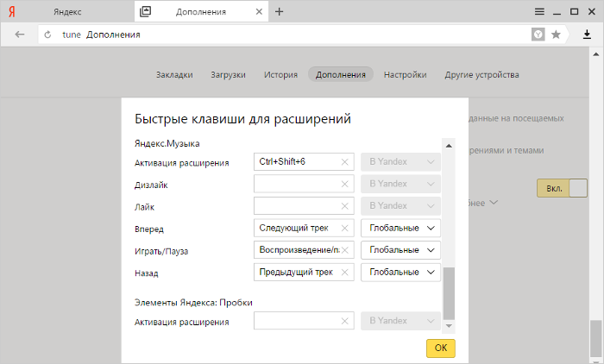604x364 pixels.
Task: Click the Дополнения tab page icon
Action: pyautogui.click(x=145, y=11)
